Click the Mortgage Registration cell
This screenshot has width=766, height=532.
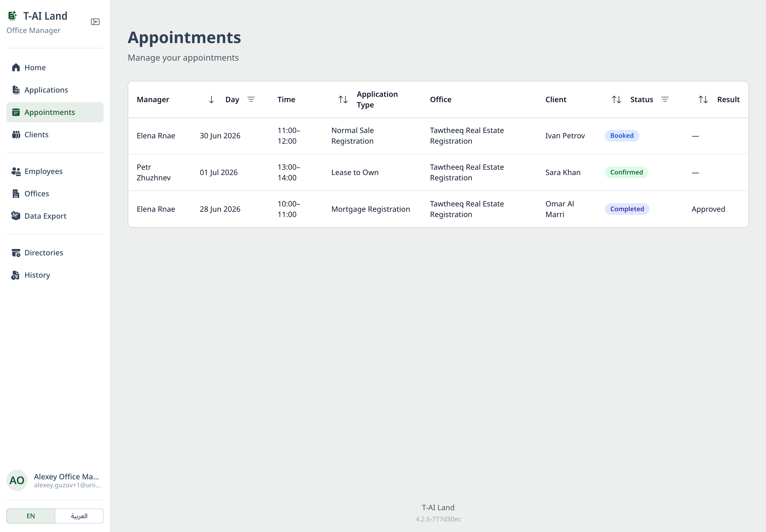pos(371,209)
